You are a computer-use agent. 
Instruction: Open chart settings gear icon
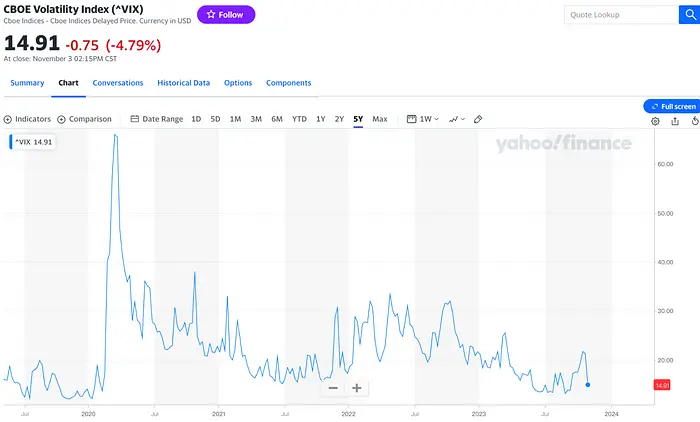pyautogui.click(x=655, y=121)
